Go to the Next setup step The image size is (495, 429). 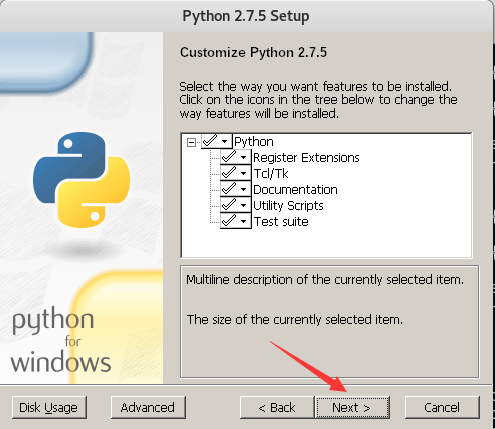[x=352, y=407]
